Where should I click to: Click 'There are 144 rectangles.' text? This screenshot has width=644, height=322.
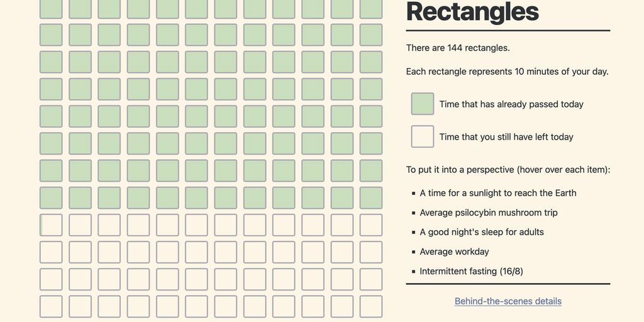tap(458, 48)
